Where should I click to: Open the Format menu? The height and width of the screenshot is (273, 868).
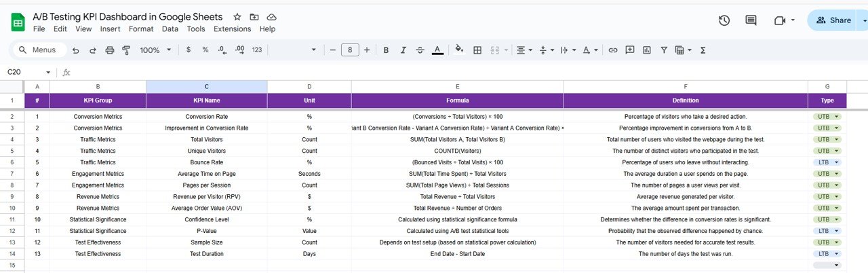pos(141,29)
